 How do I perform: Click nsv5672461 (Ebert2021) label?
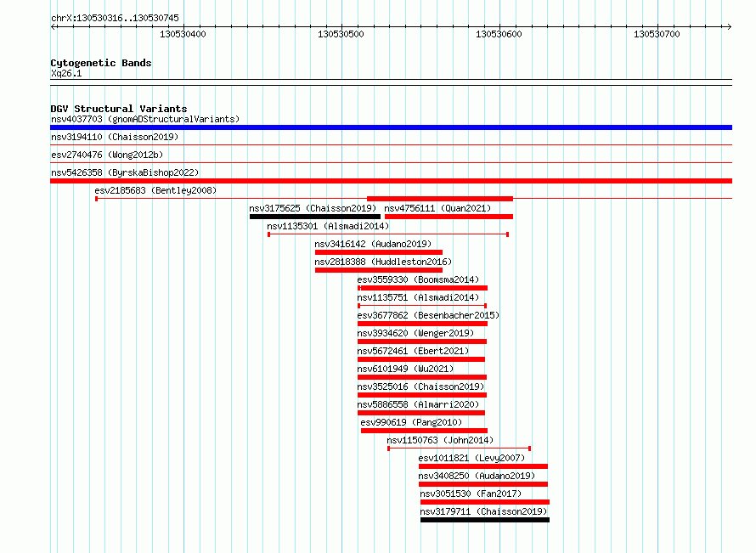tap(413, 351)
